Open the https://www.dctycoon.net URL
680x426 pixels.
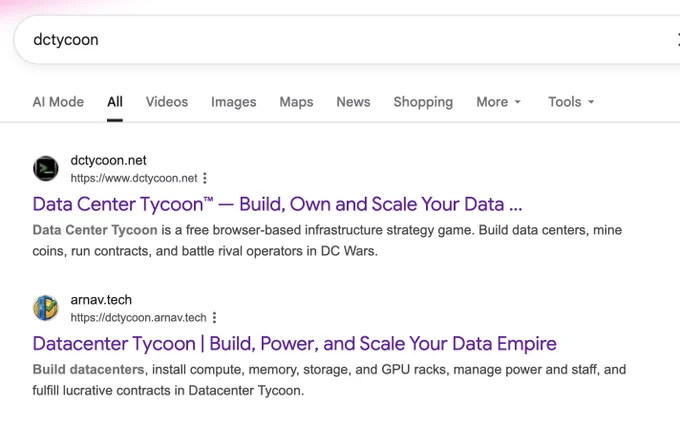tap(134, 178)
